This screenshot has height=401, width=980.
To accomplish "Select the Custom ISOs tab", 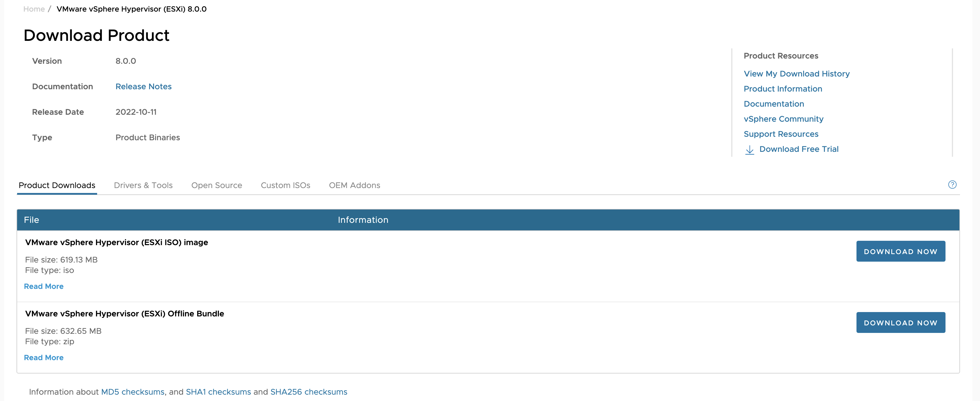I will pyautogui.click(x=285, y=185).
